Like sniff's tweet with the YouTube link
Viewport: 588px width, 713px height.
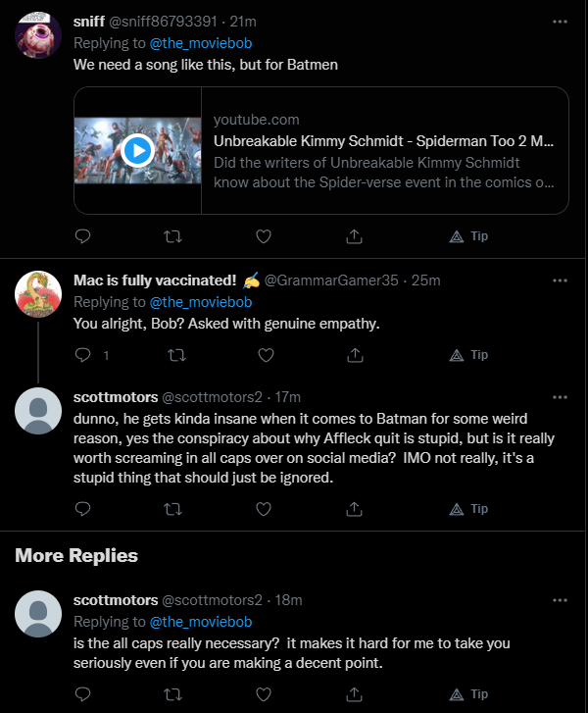263,236
